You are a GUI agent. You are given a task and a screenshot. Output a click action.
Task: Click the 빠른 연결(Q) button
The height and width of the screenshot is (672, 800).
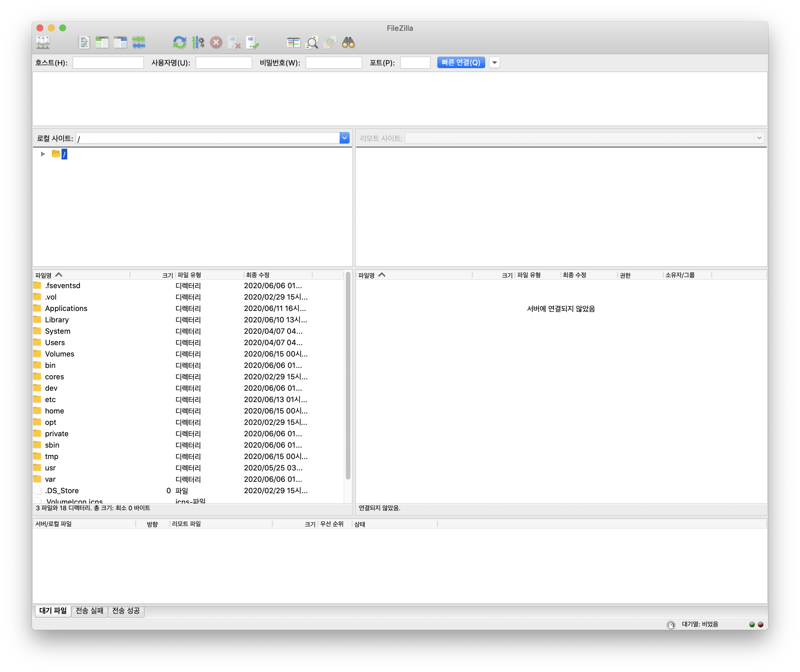pos(461,62)
